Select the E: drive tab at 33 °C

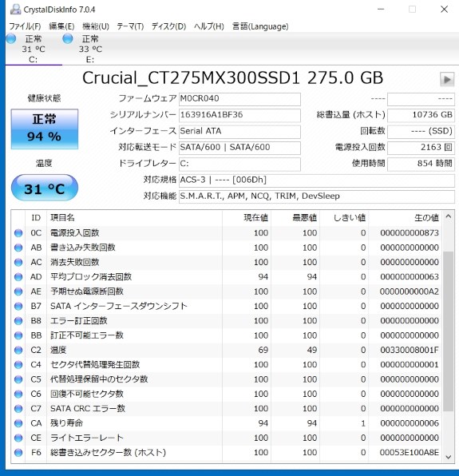(x=90, y=49)
